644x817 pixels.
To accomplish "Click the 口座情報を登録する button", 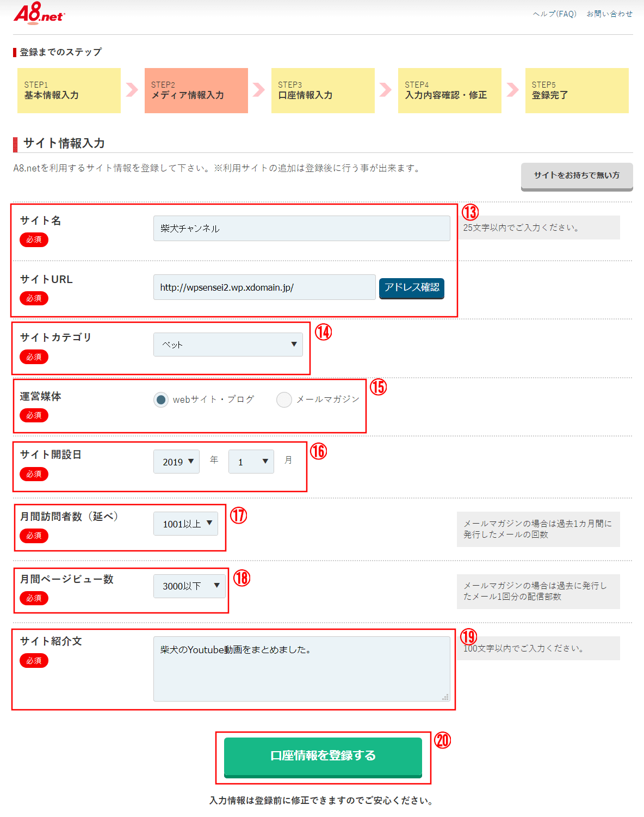I will coord(323,757).
